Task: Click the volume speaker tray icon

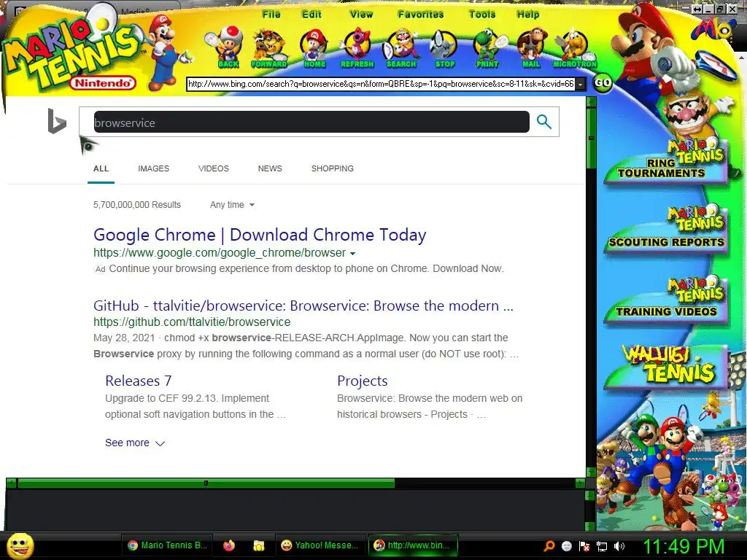Action: click(619, 546)
